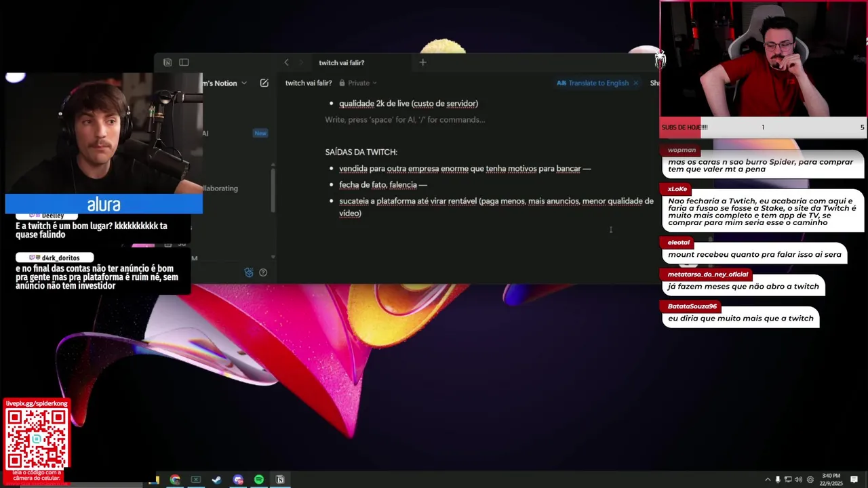The width and height of the screenshot is (868, 488).
Task: Click the 'fecha de fato, falencia' bullet
Action: point(382,184)
